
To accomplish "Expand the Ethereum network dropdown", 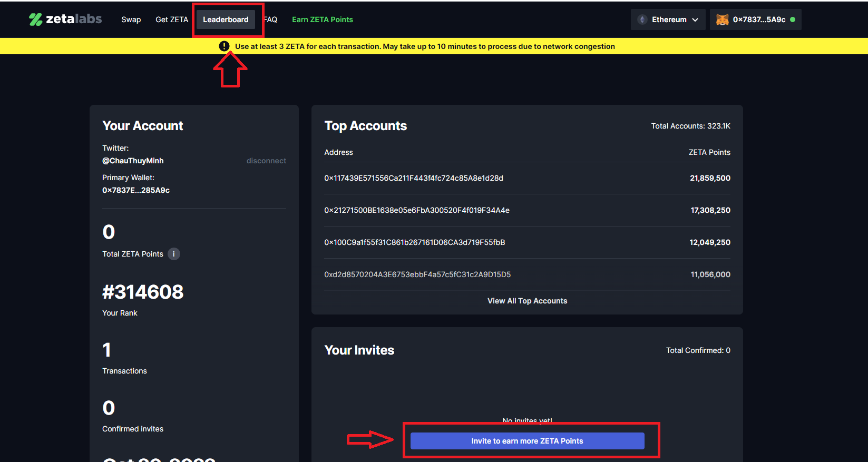I will [x=668, y=19].
